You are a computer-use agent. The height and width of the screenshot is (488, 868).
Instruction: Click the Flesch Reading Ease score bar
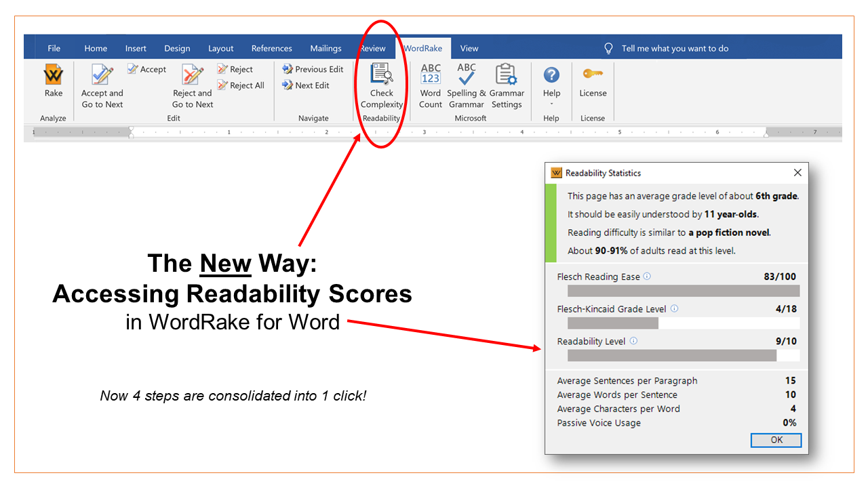684,291
